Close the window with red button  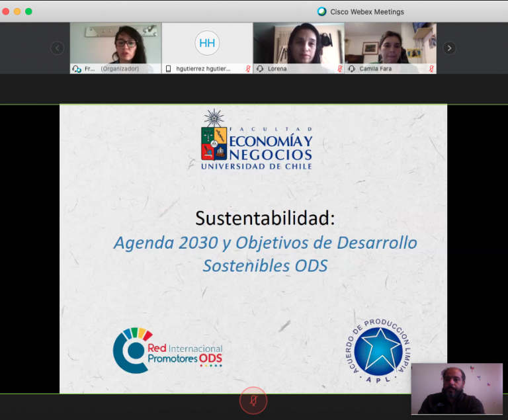click(5, 12)
